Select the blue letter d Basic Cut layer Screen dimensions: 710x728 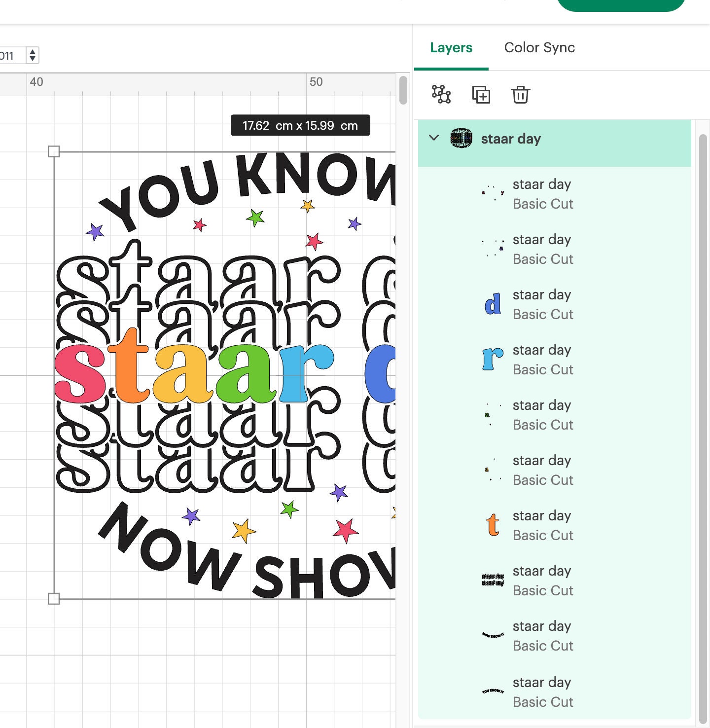point(541,304)
